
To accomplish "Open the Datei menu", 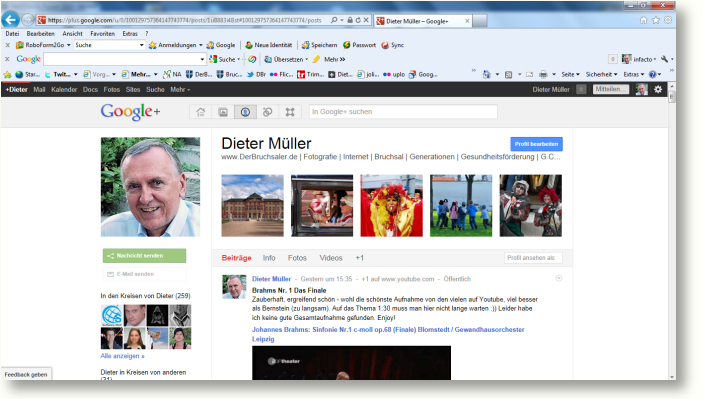I will coord(12,34).
